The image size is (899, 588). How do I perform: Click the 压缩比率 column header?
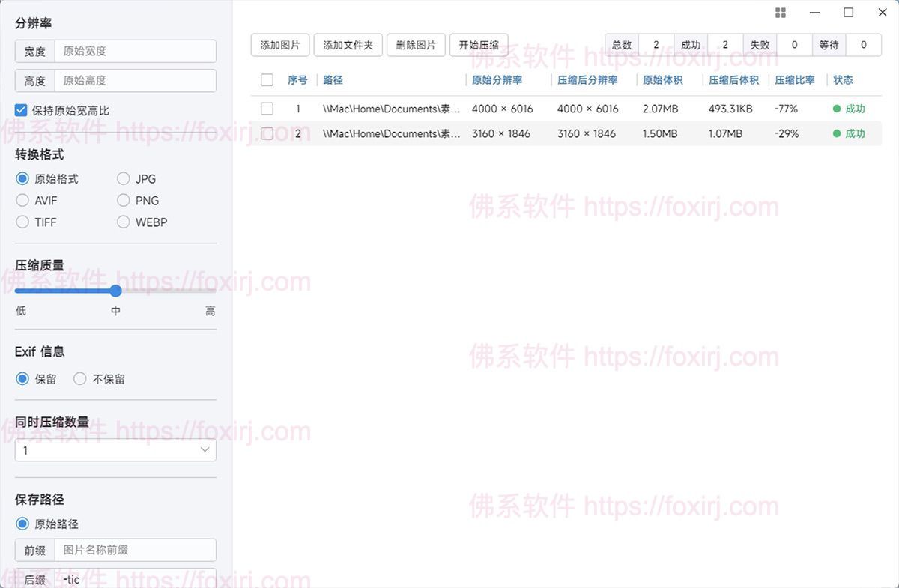click(794, 80)
